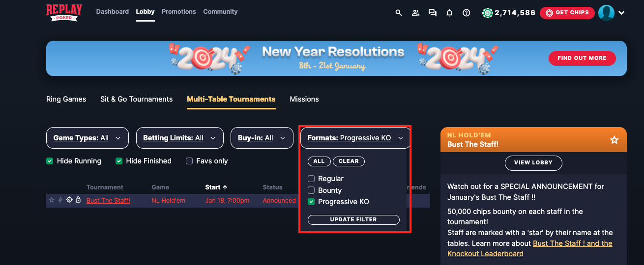Sort by the Start column header
Image resolution: width=644 pixels, height=265 pixels.
[216, 187]
